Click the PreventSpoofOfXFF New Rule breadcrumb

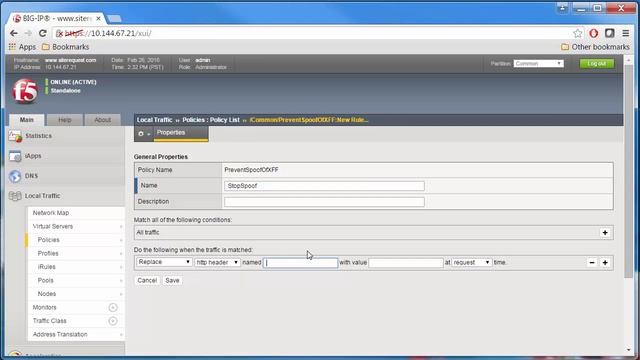[309, 120]
